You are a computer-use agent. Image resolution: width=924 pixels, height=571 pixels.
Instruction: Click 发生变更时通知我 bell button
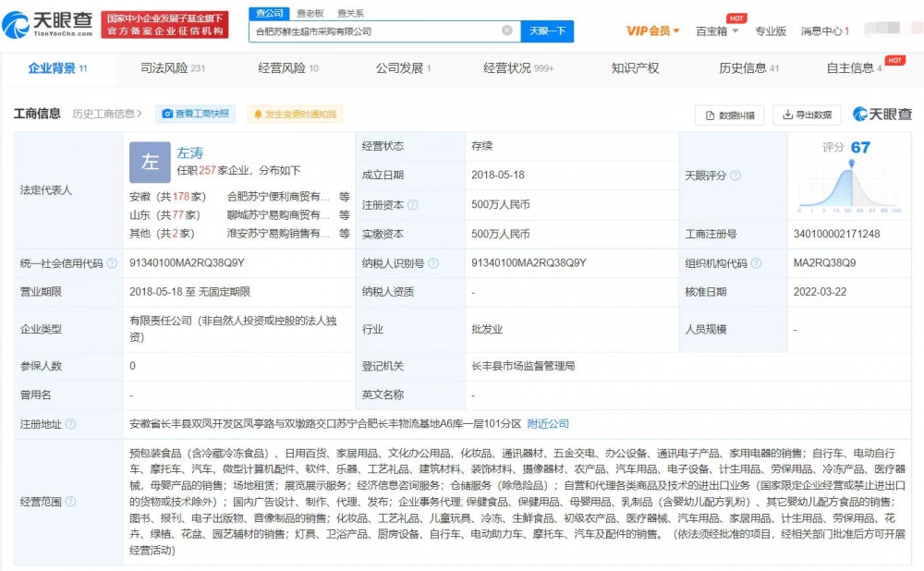pyautogui.click(x=295, y=115)
